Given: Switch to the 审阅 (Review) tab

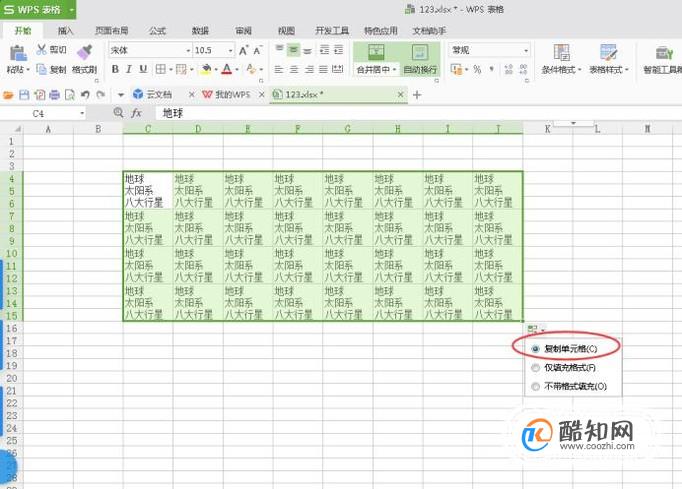Looking at the screenshot, I should 244,30.
